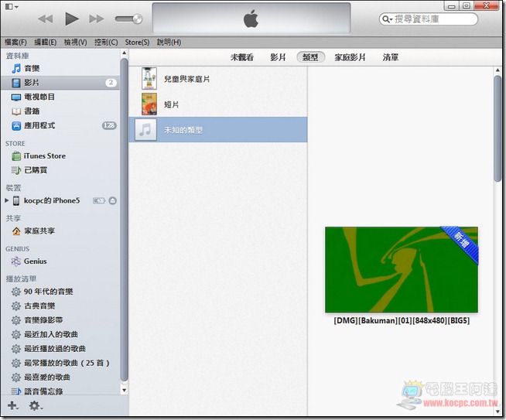Select the 短片 genre row
The height and width of the screenshot is (420, 506).
coord(218,104)
